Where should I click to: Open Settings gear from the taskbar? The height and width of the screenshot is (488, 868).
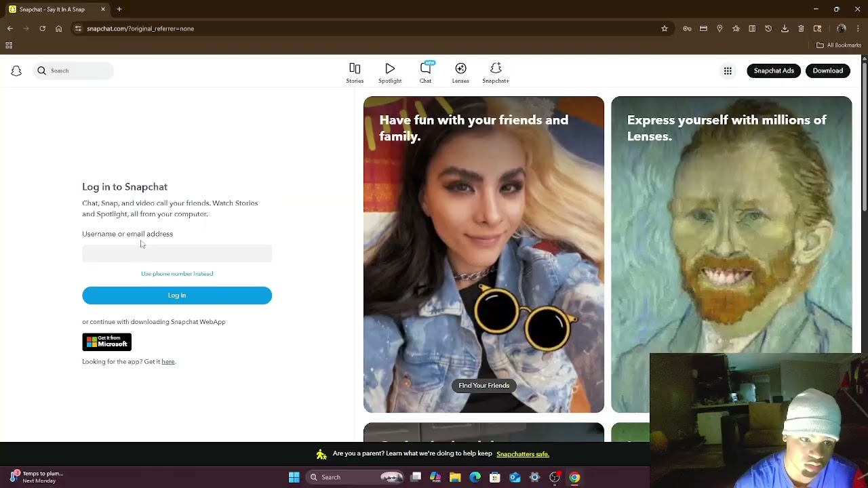pos(535,477)
